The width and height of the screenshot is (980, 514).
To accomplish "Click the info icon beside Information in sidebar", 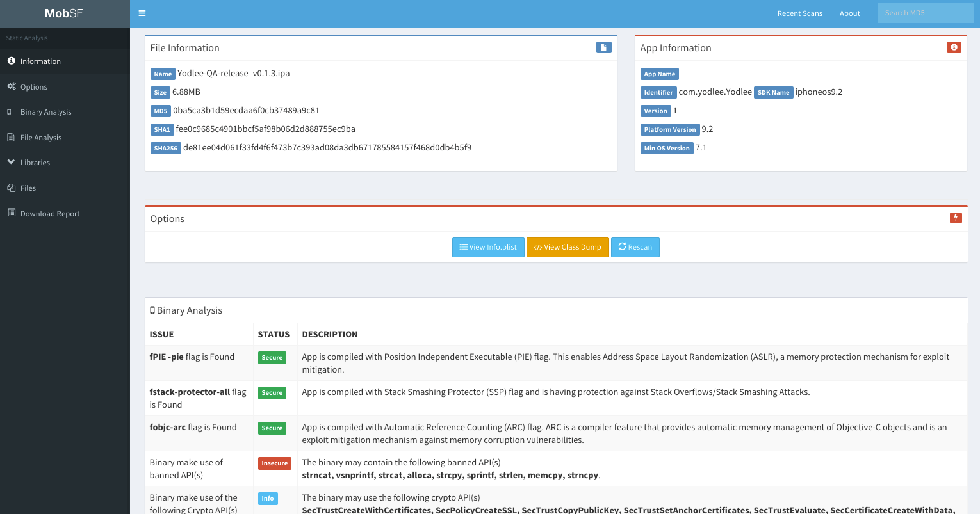I will [x=11, y=61].
